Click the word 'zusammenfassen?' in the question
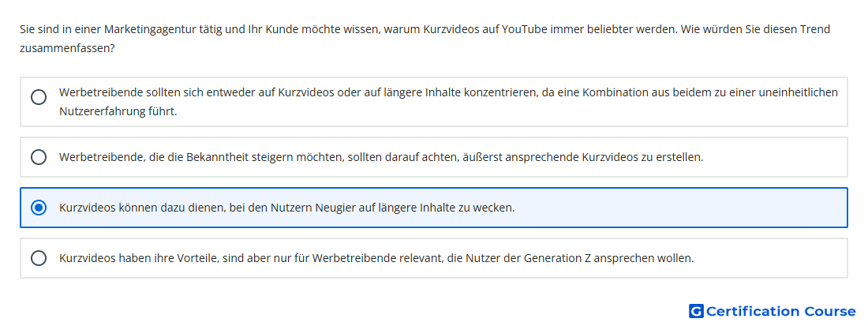868x326 pixels. 68,49
